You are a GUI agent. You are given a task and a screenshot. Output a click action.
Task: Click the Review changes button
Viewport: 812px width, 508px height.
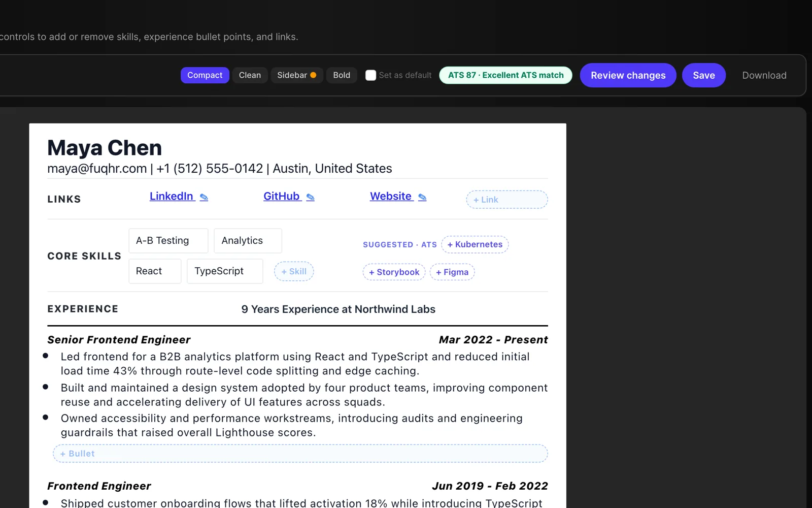click(628, 75)
